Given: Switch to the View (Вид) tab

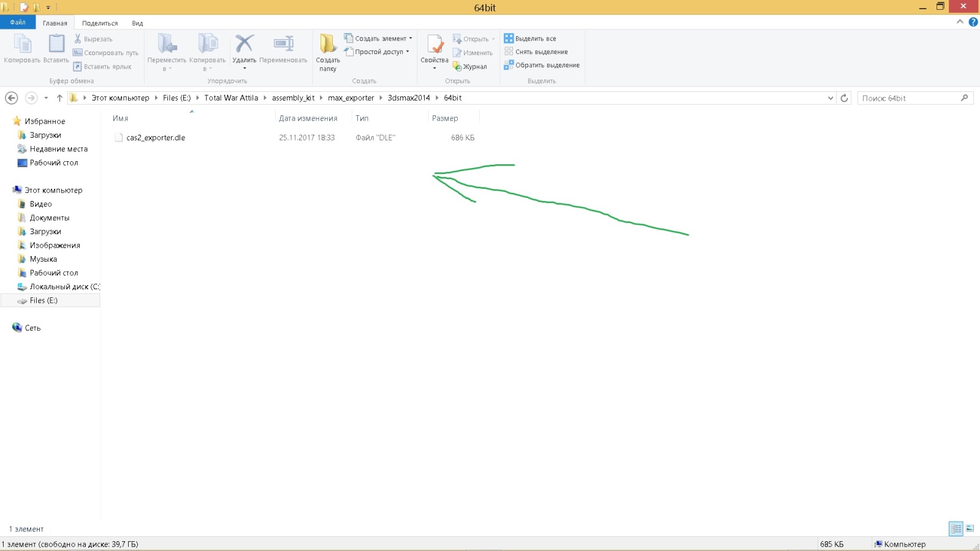Looking at the screenshot, I should [137, 23].
